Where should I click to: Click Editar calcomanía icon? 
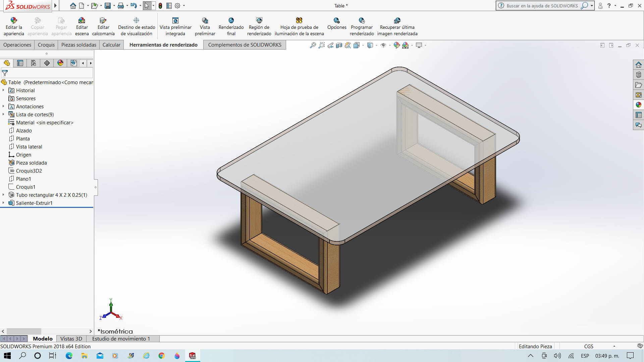[103, 20]
